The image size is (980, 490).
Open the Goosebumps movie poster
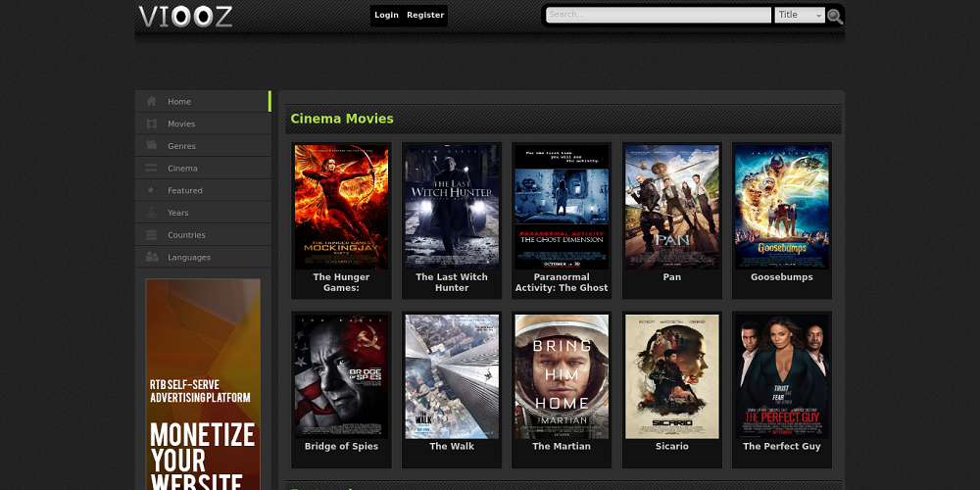tap(782, 207)
